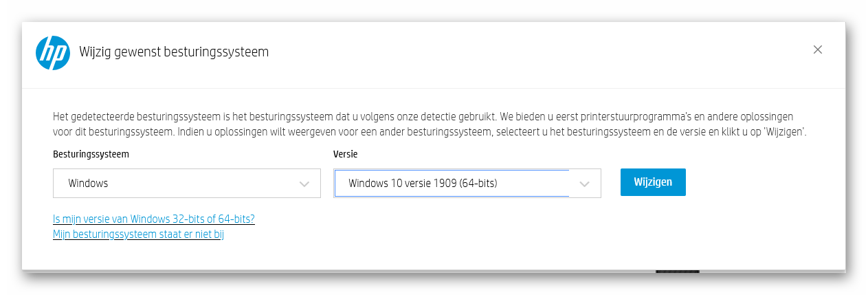
Task: Click the Versie field label
Action: coord(345,154)
